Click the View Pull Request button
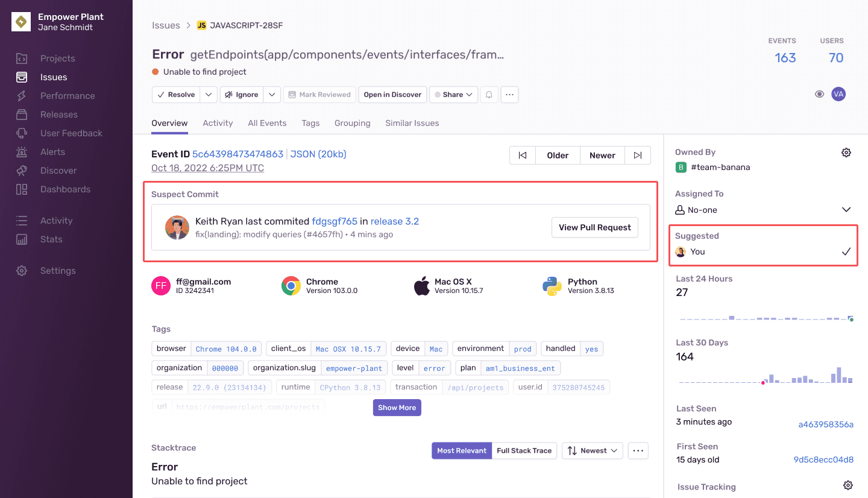 (594, 227)
